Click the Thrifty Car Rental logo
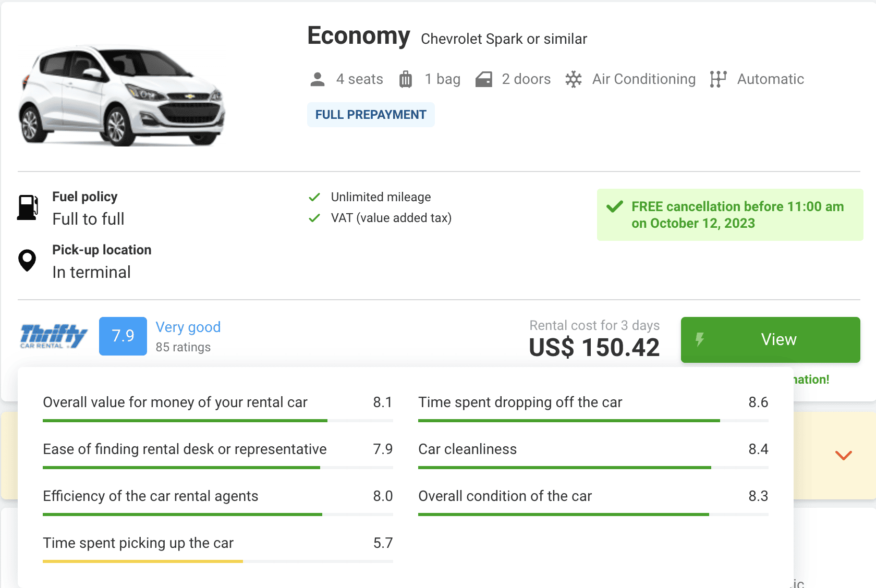876x588 pixels. [x=54, y=336]
